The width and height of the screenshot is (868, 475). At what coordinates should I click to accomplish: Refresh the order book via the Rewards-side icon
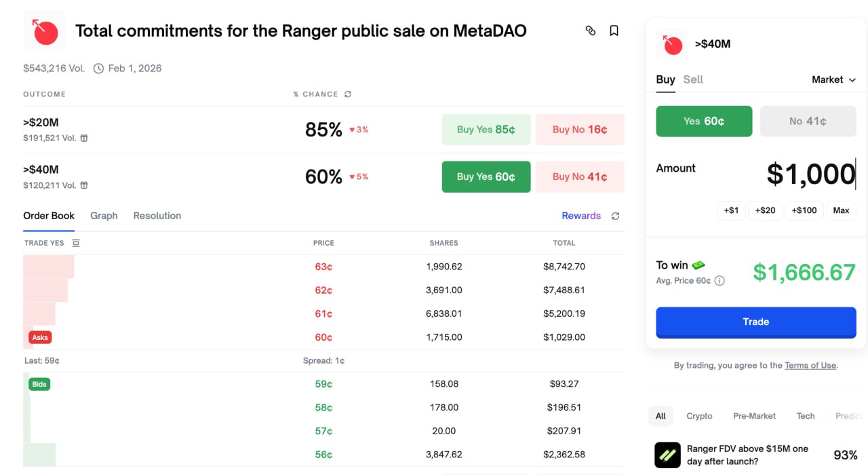(x=615, y=216)
